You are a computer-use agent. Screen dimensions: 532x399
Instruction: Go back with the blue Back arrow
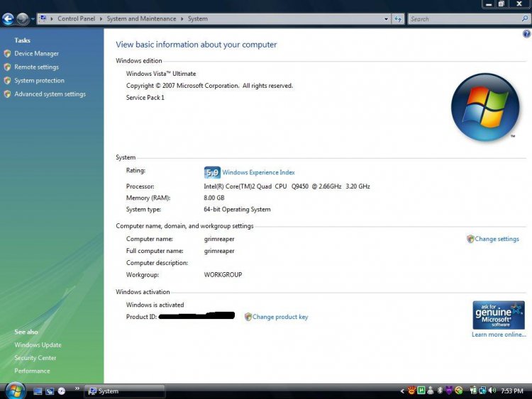[x=8, y=19]
